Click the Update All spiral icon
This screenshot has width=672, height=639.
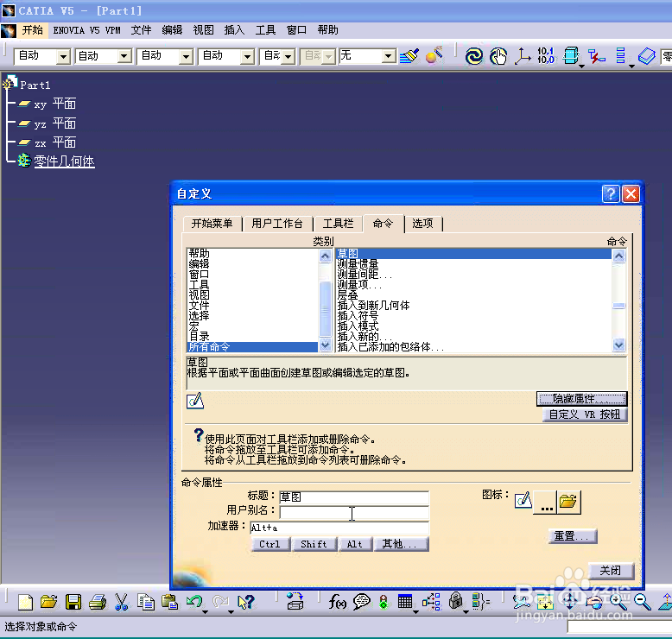coord(473,56)
